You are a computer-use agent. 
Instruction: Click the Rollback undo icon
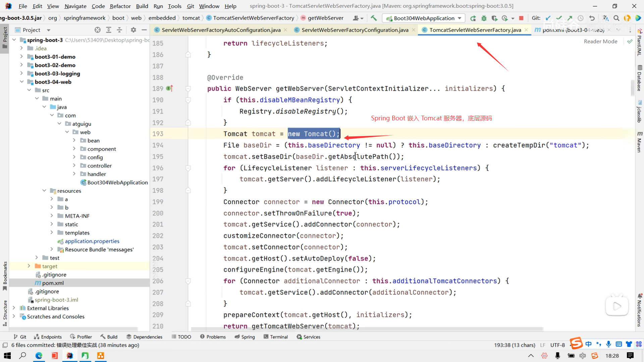coord(592,18)
